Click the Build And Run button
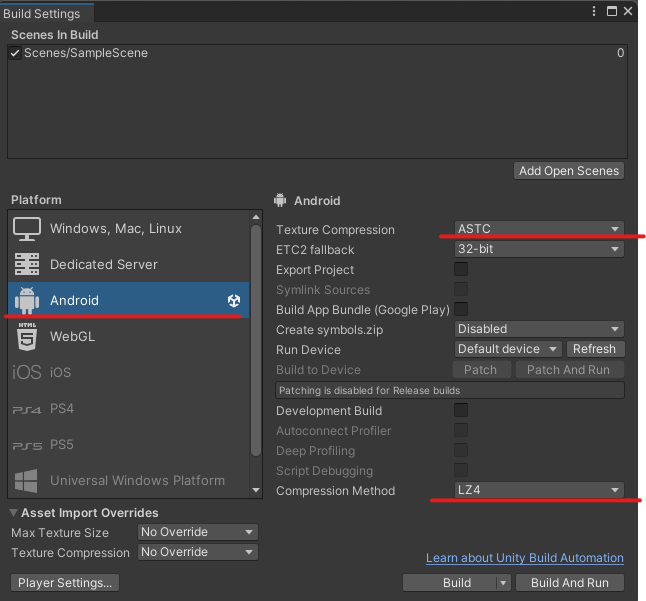Image resolution: width=646 pixels, height=601 pixels. pos(569,583)
